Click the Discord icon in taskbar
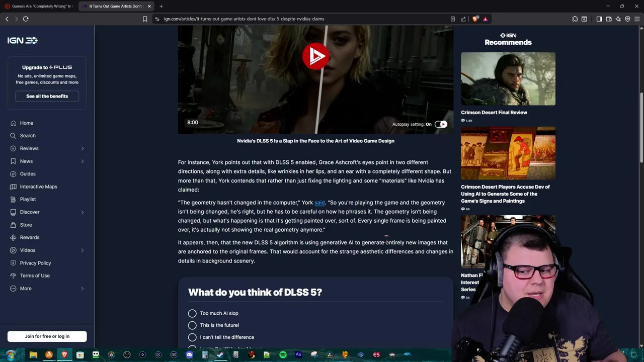Screen dimensions: 644x362 [189, 355]
